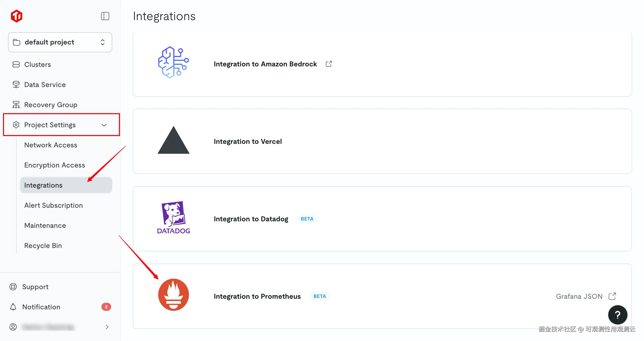The height and width of the screenshot is (341, 644).
Task: Click the TiDB Cloud logo icon
Action: pyautogui.click(x=17, y=16)
